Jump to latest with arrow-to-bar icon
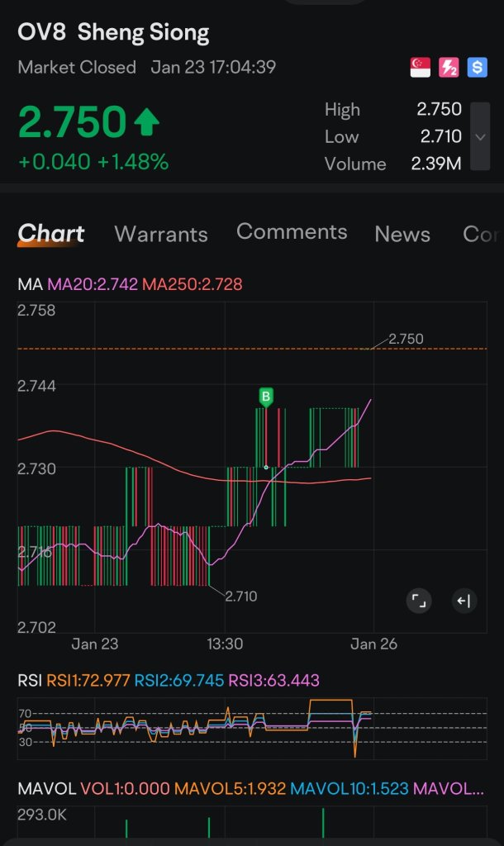This screenshot has height=846, width=504. point(464,601)
